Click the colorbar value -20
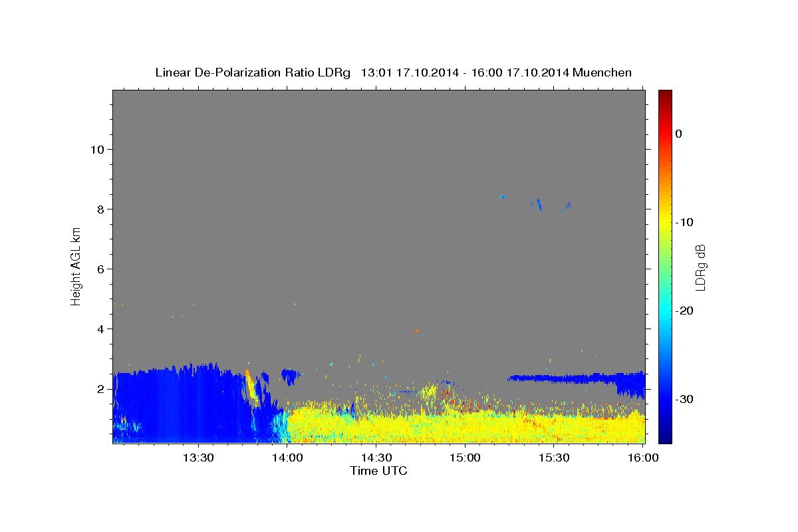 (684, 311)
